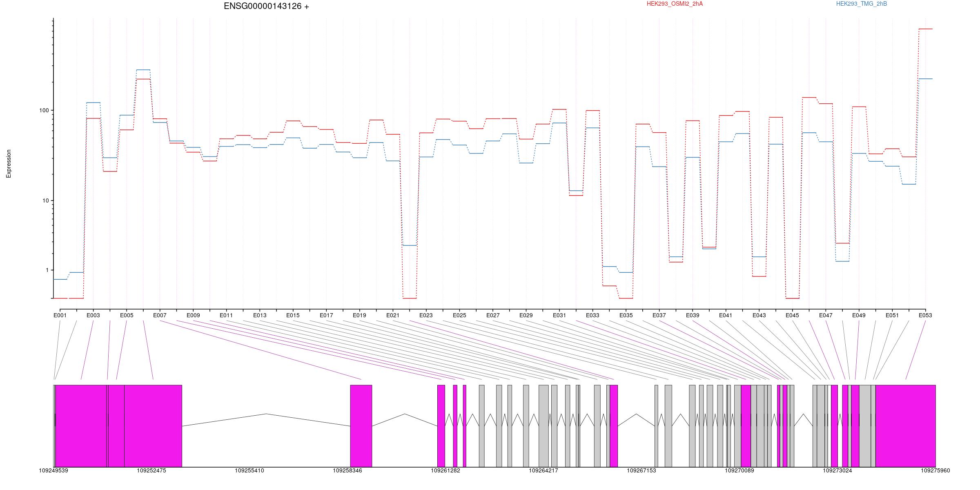Click the y-axis tick label 100
This screenshot has height=490, width=980.
[44, 110]
